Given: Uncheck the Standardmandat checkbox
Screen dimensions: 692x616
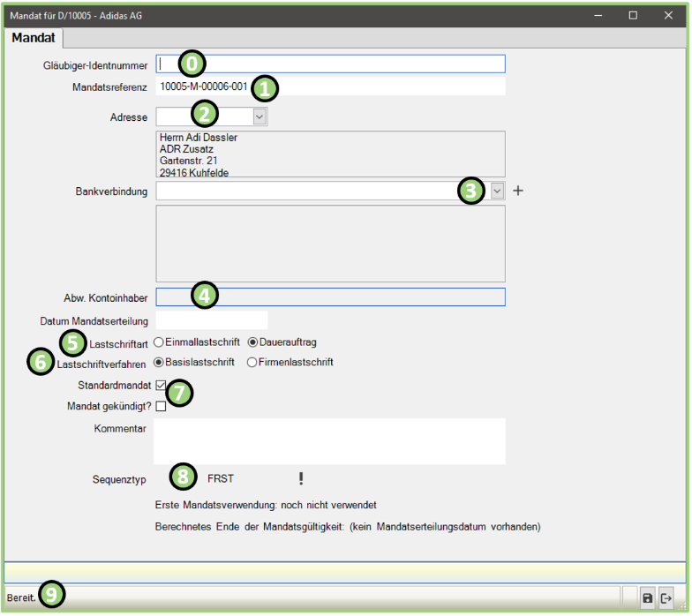Looking at the screenshot, I should tap(161, 386).
